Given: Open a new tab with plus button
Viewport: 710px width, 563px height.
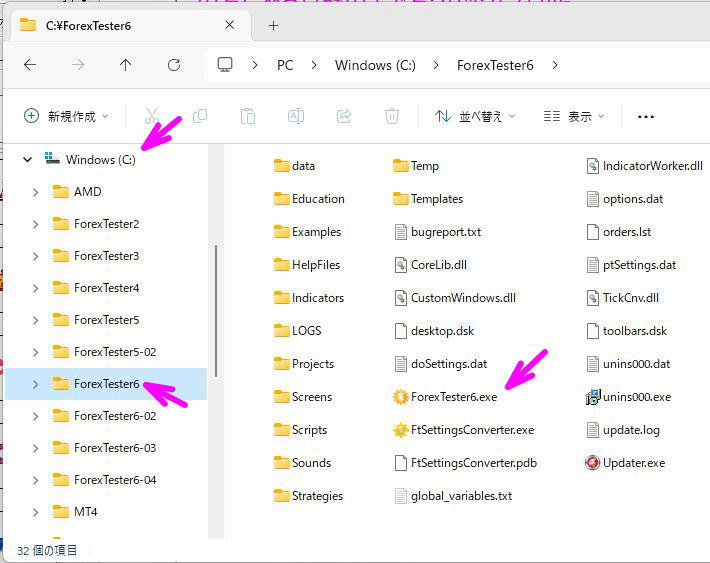Looking at the screenshot, I should click(273, 25).
